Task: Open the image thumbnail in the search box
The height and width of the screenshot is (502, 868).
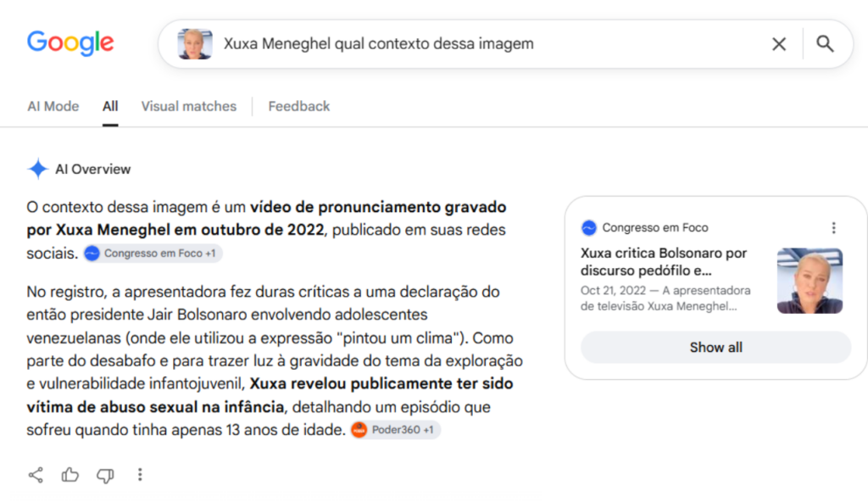Action: (195, 44)
